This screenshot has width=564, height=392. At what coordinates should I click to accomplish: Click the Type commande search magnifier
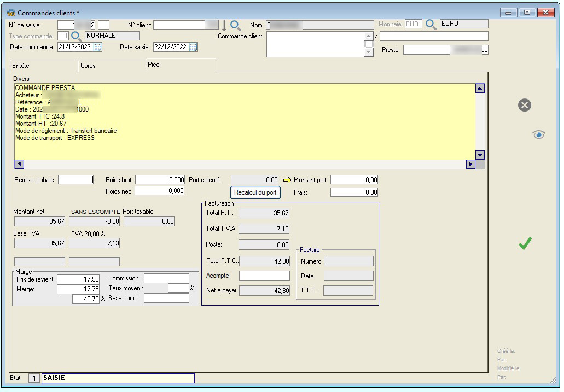click(77, 36)
